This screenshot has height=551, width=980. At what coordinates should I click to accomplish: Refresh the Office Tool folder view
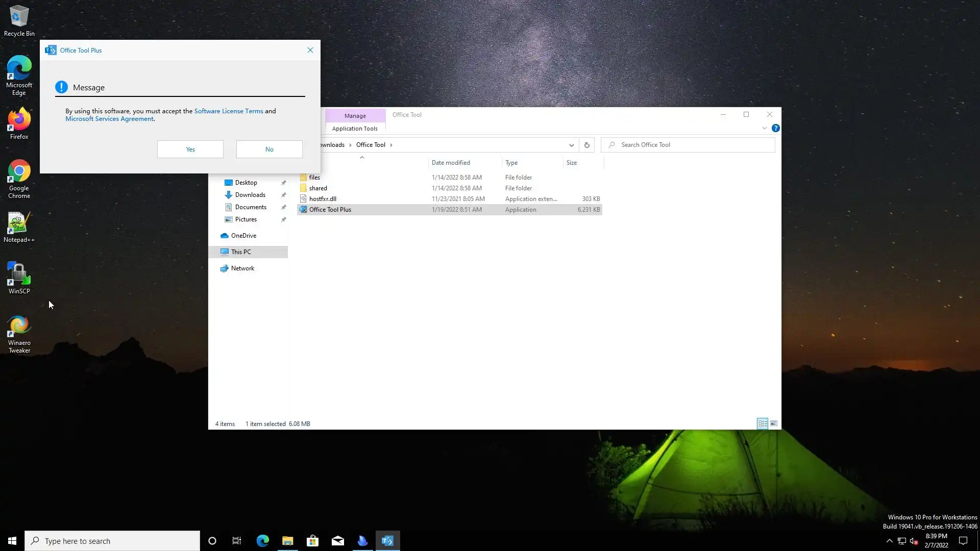coord(586,145)
